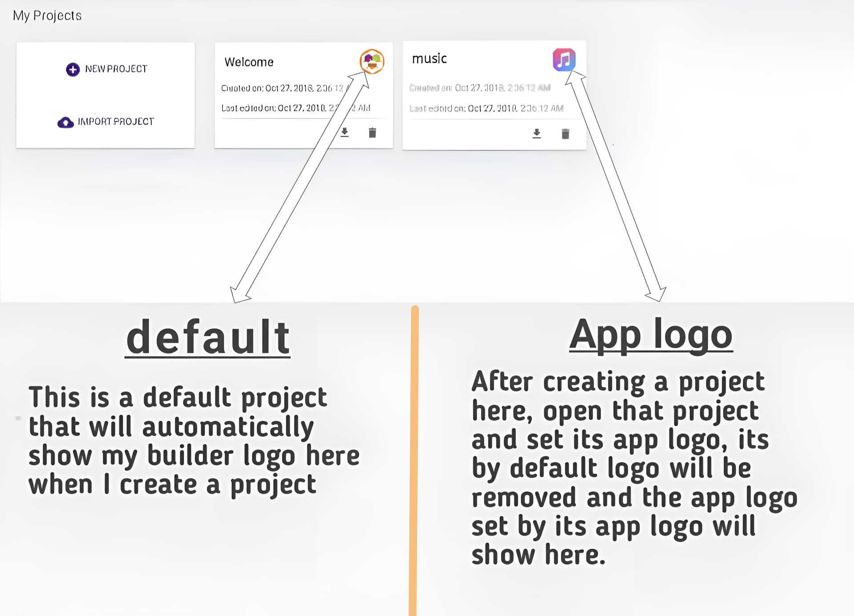Download the music project
Viewport: 854px width, 616px height.
click(537, 133)
